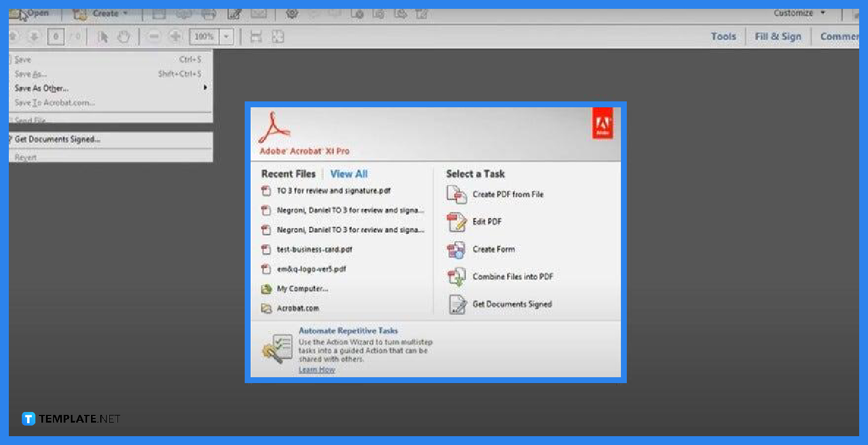Viewport: 868px width, 445px height.
Task: Click the View All recent files link
Action: [x=348, y=173]
